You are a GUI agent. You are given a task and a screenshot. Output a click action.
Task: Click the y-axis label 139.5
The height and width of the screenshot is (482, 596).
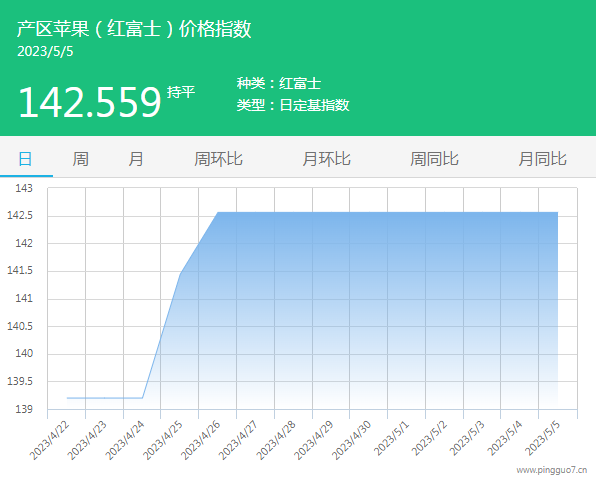coord(20,381)
